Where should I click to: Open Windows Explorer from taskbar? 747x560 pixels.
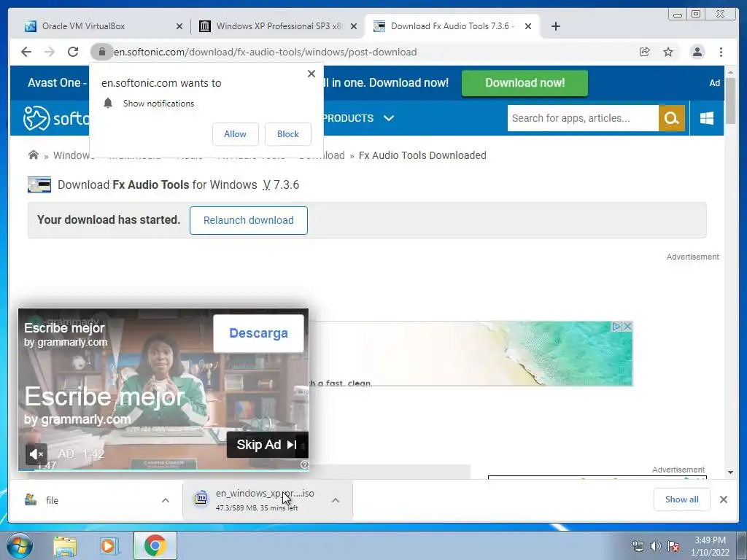pyautogui.click(x=65, y=545)
